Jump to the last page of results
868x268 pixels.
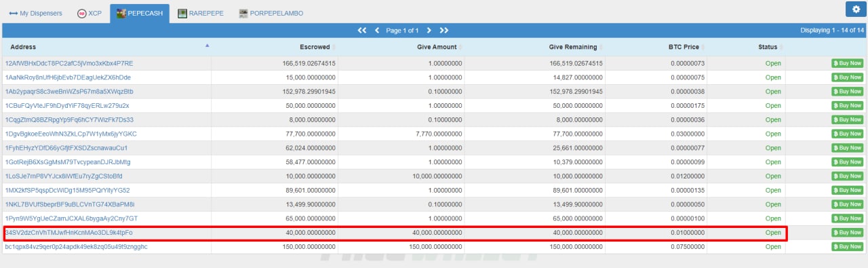coord(444,31)
